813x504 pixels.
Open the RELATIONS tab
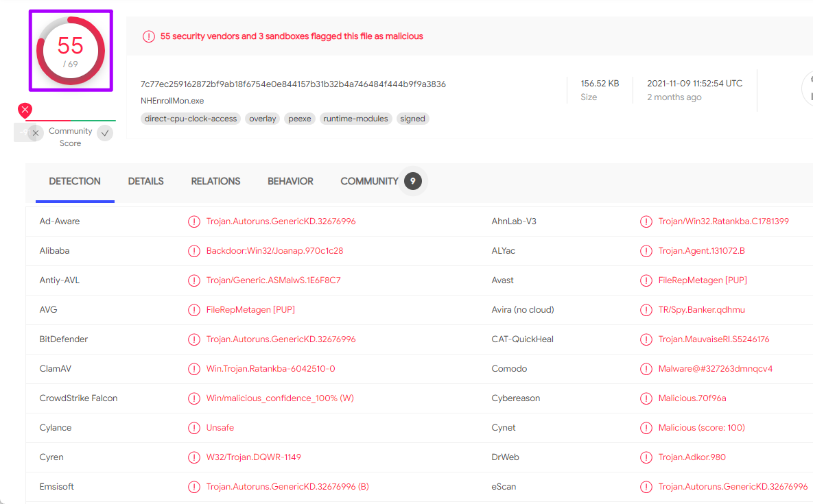pyautogui.click(x=215, y=181)
